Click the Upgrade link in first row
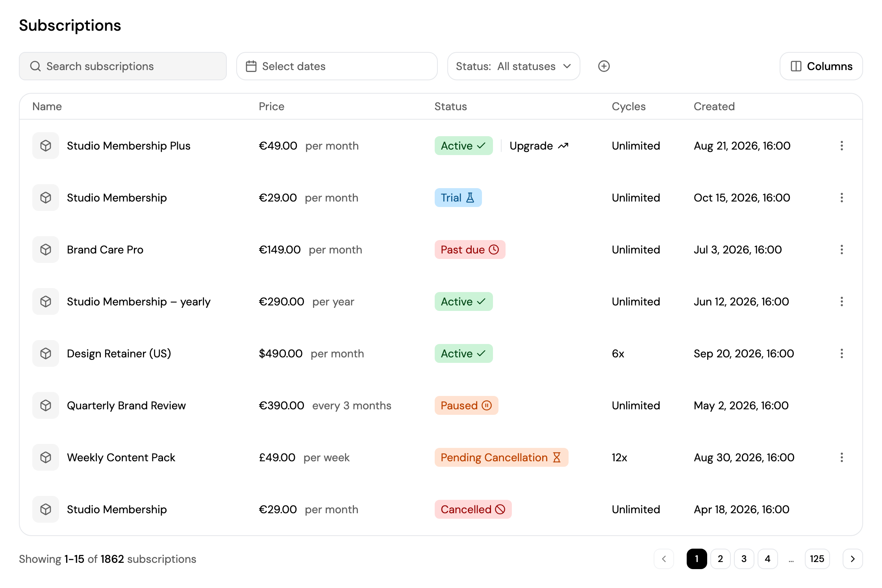The height and width of the screenshot is (588, 882). coord(539,146)
